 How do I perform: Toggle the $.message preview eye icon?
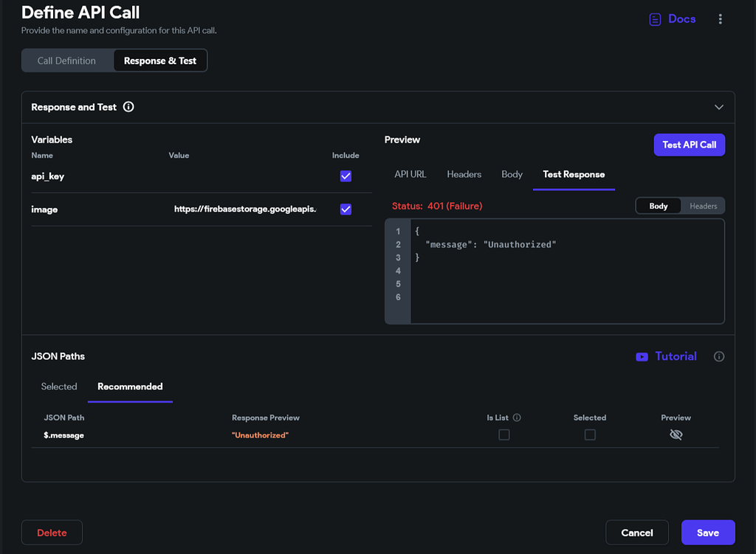[676, 434]
